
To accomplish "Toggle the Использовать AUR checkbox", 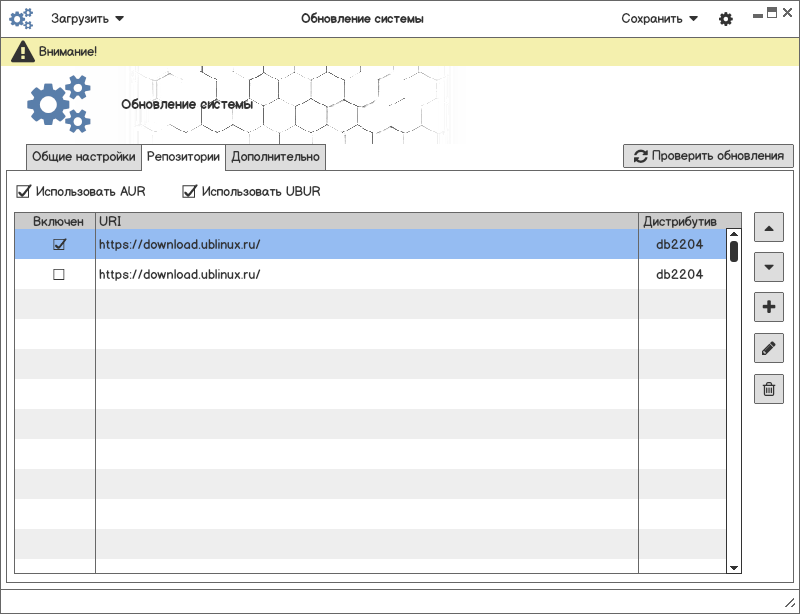I will [23, 191].
